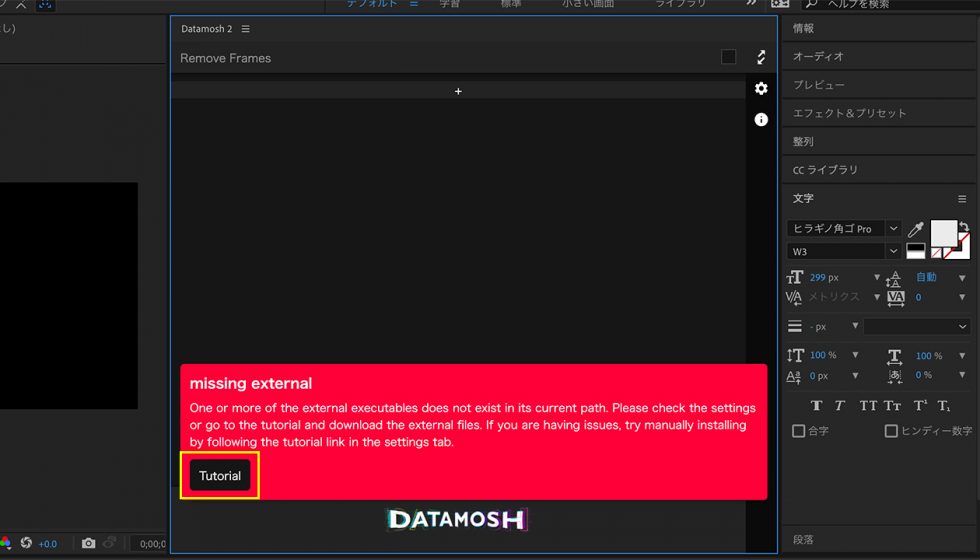Open the CC ライブラリ panel
The height and width of the screenshot is (560, 980).
[x=879, y=170]
